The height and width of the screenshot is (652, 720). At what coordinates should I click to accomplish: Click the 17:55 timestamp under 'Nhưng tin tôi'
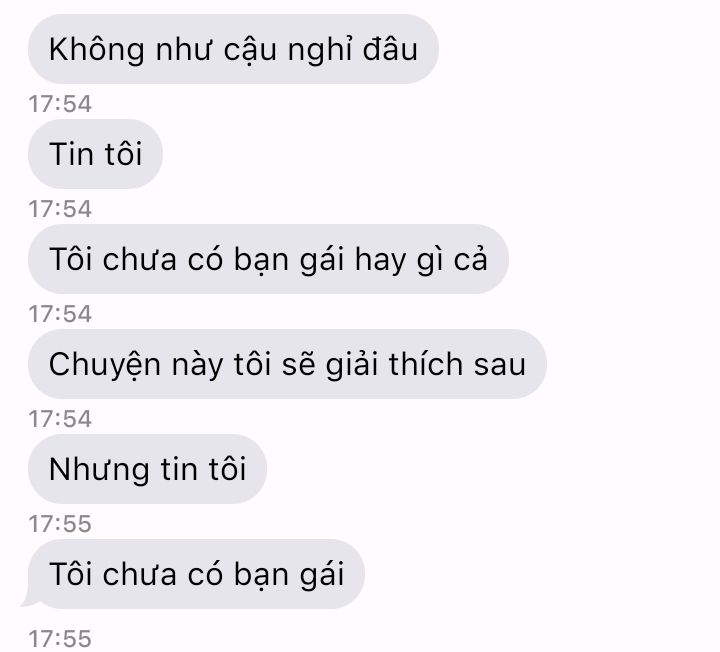60,524
